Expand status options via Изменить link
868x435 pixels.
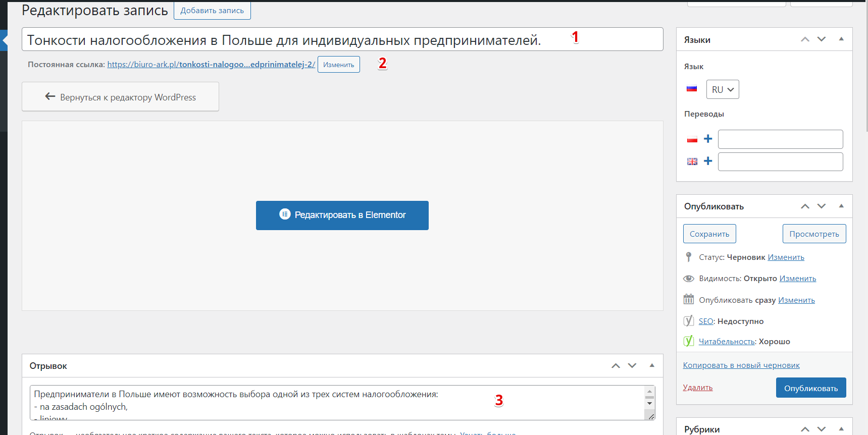pos(786,257)
